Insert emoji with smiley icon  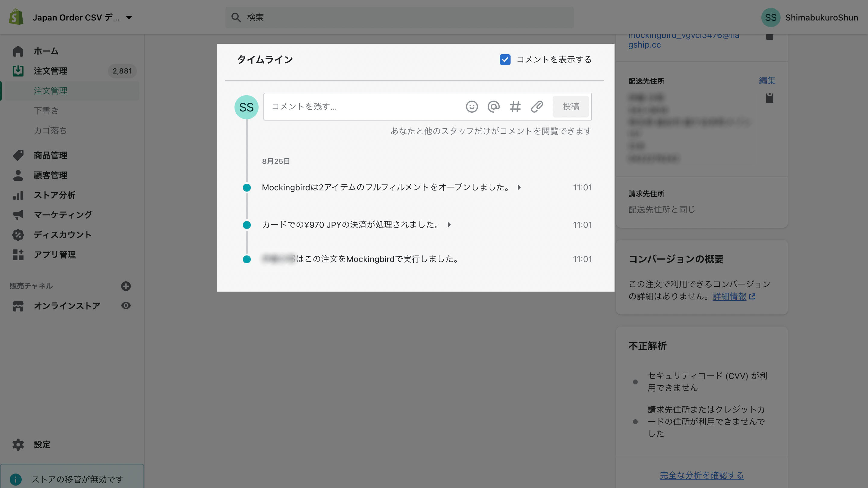[472, 106]
